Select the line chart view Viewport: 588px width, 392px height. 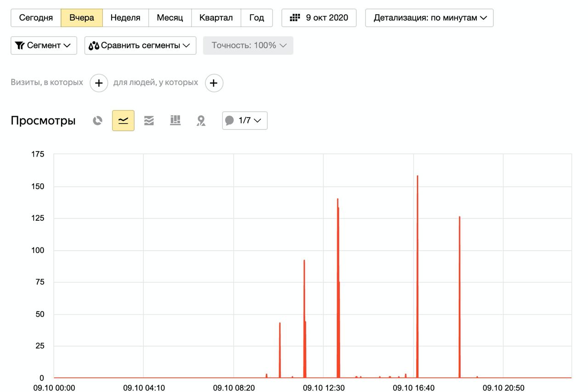[x=123, y=121]
